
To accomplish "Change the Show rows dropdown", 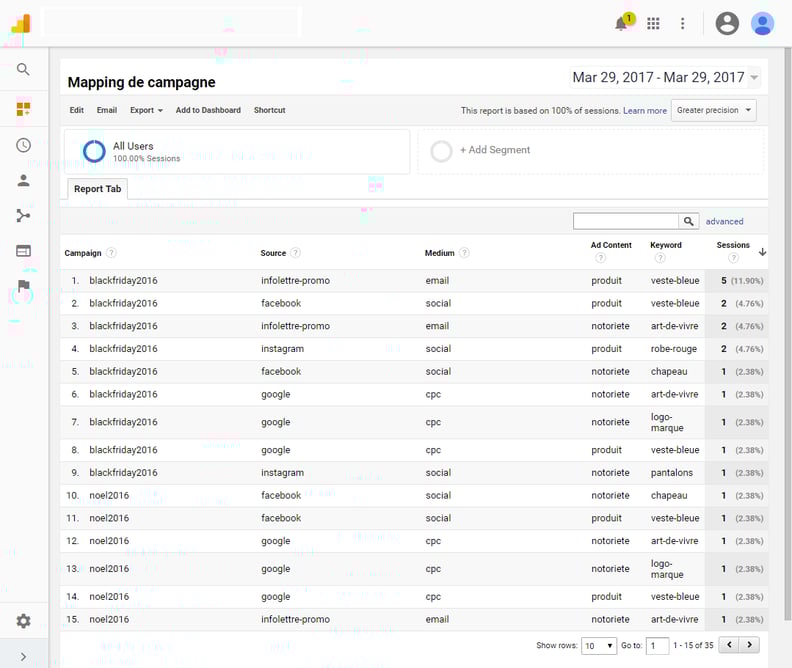I will (599, 646).
